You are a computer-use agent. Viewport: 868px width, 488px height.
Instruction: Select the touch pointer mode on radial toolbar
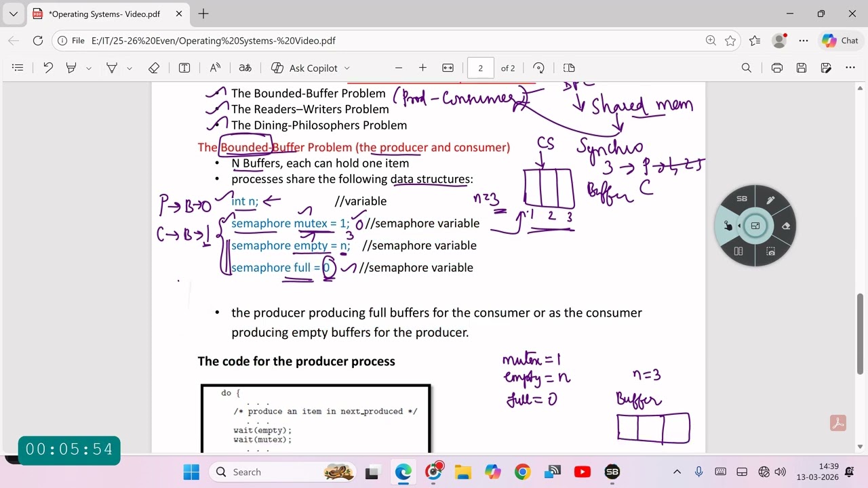(728, 226)
